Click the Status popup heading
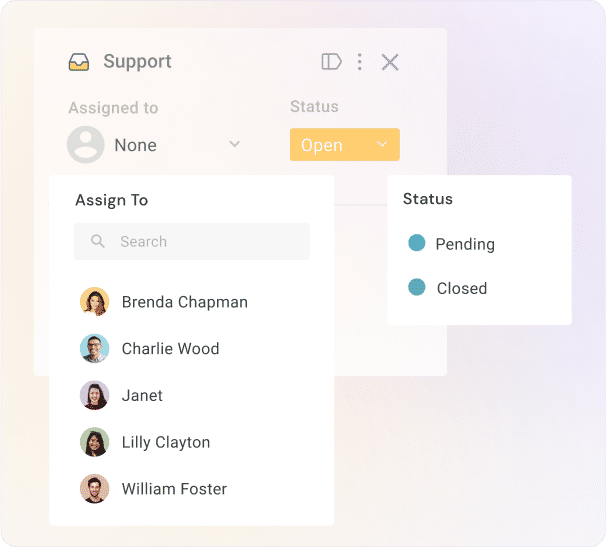This screenshot has width=606, height=547. [427, 199]
